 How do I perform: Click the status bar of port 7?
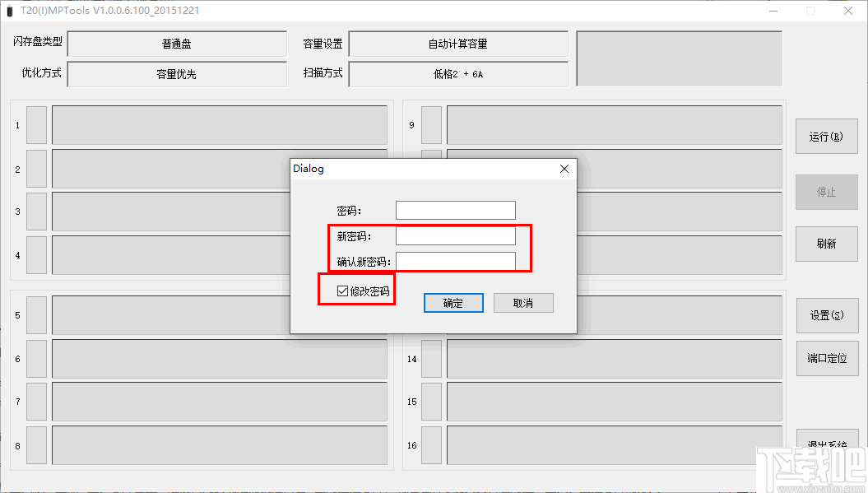(x=220, y=402)
